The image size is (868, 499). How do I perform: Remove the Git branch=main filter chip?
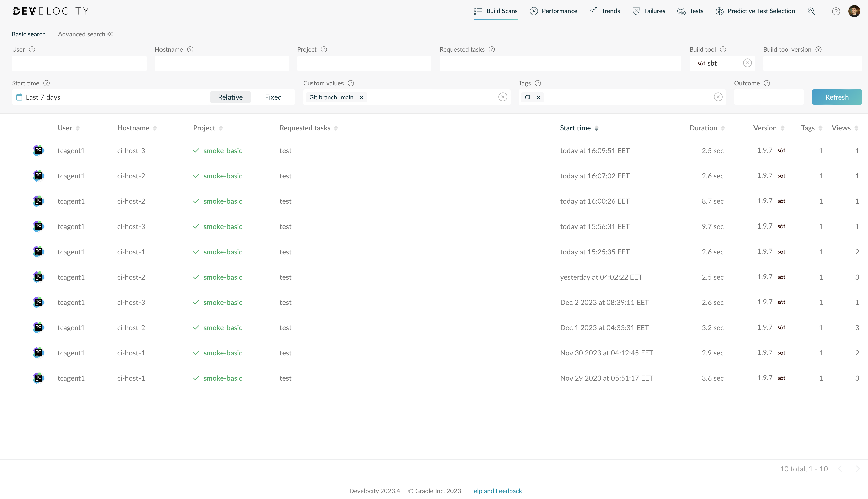(x=361, y=97)
